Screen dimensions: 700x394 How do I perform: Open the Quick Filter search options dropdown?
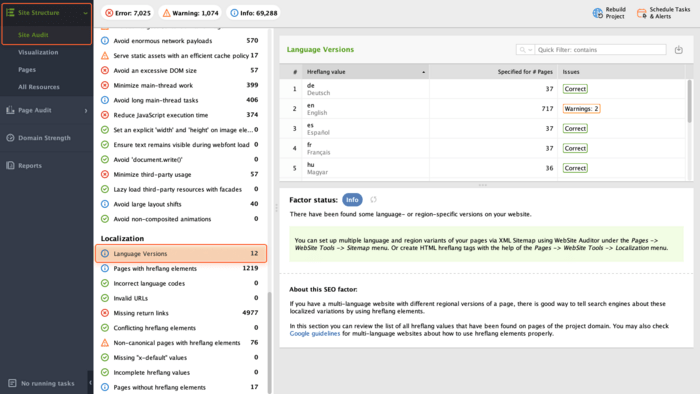(x=525, y=50)
